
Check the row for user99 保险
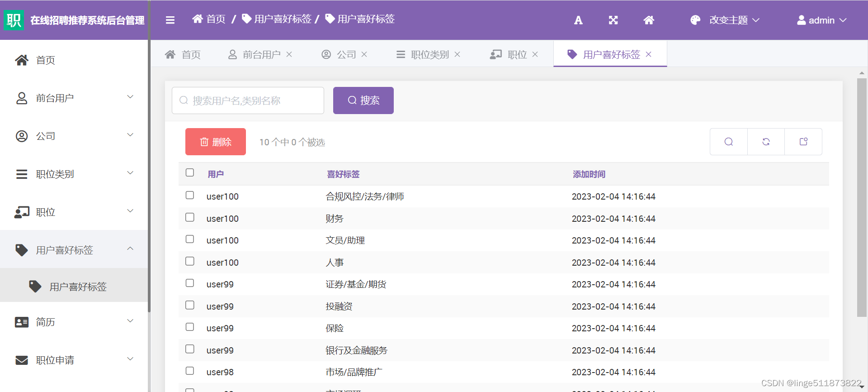click(x=190, y=327)
